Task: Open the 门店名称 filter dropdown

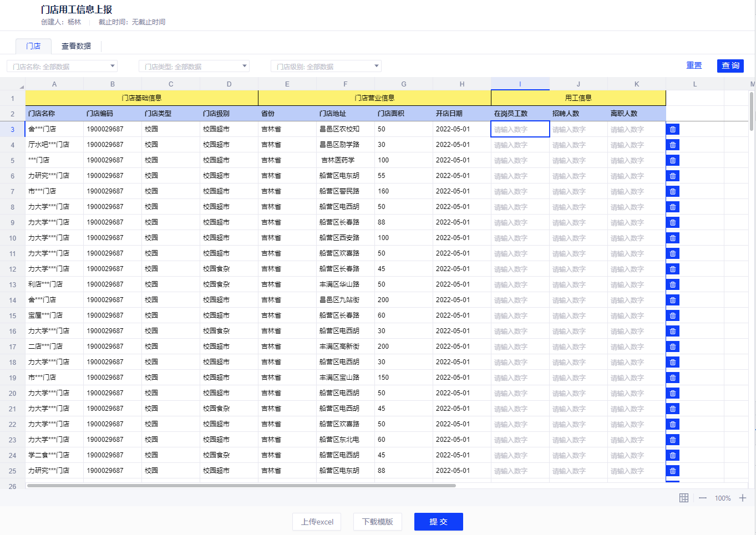Action: coord(62,67)
